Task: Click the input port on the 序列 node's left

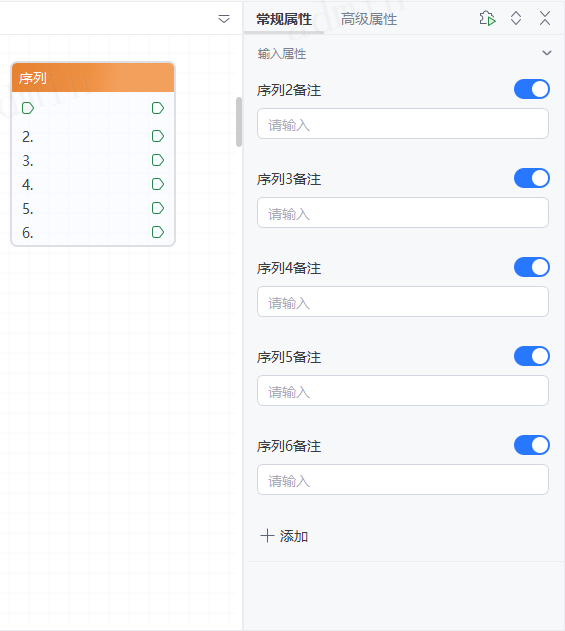Action: point(28,108)
